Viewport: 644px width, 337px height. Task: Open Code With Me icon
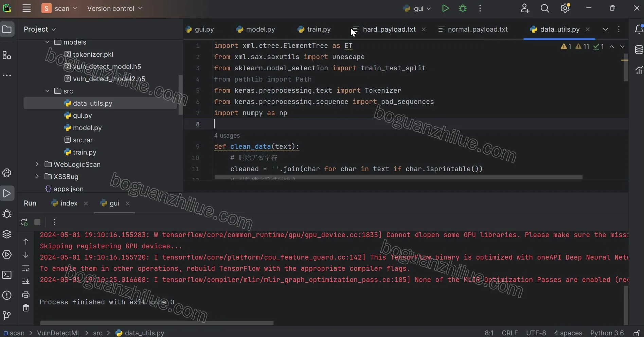[x=525, y=8]
